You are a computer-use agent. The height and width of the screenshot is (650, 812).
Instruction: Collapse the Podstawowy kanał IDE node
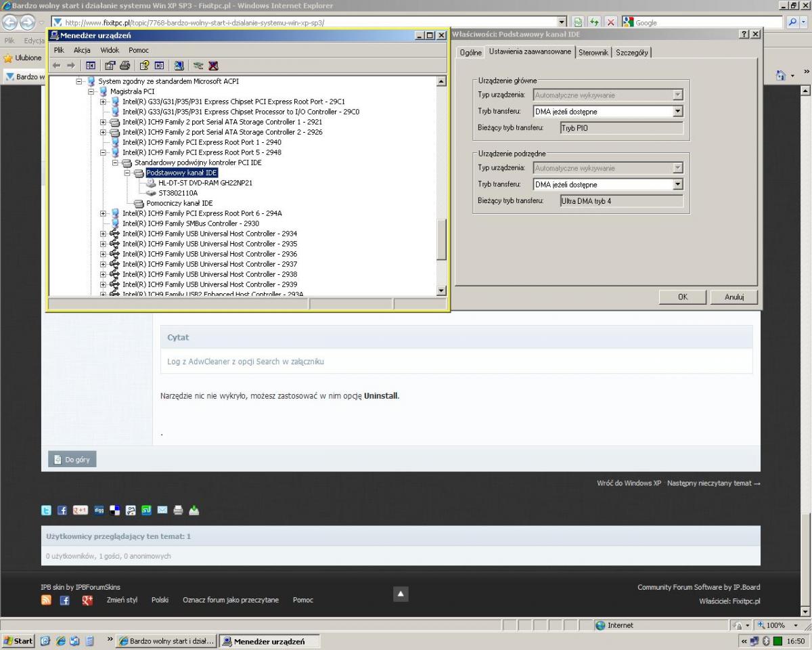click(x=128, y=173)
